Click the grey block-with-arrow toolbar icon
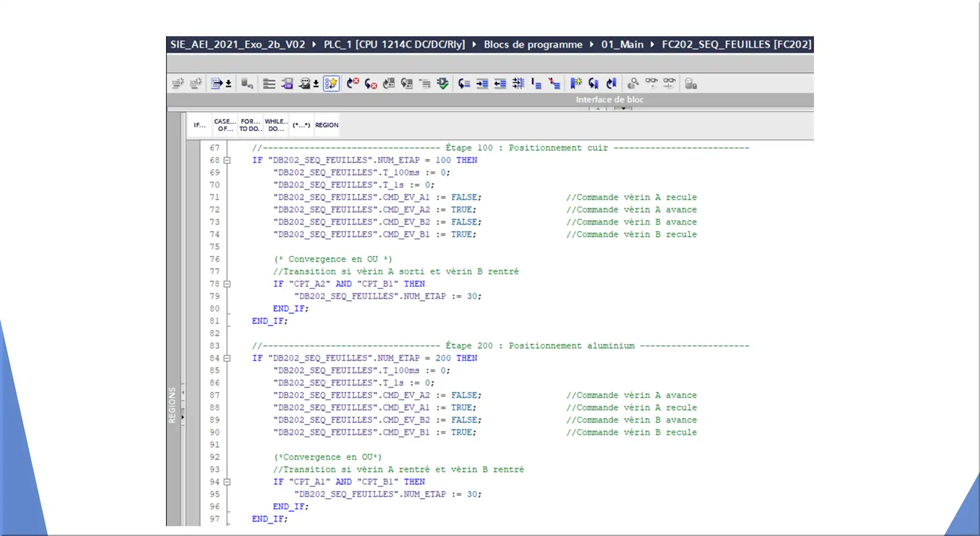This screenshot has height=536, width=980. 389,84
